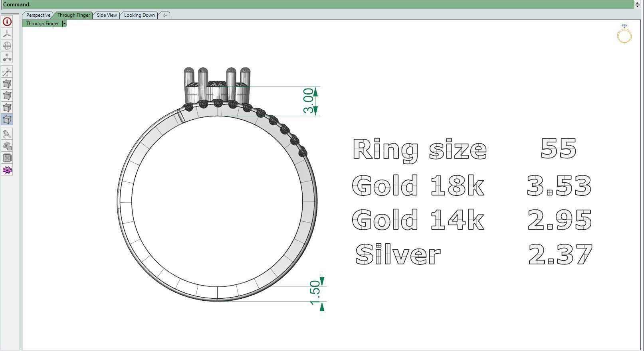Click the command line scroll up arrow
The image size is (644, 351).
tap(637, 2)
